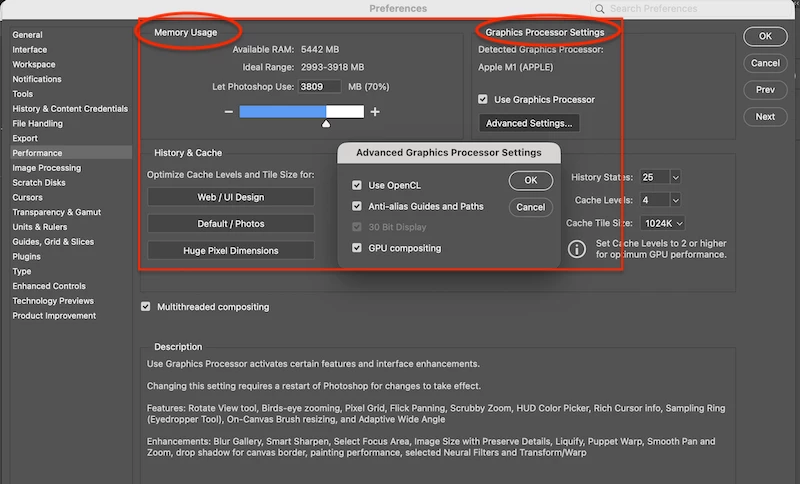Viewport: 800px width, 484px height.
Task: Open History & Content Credentials section
Action: pos(70,109)
